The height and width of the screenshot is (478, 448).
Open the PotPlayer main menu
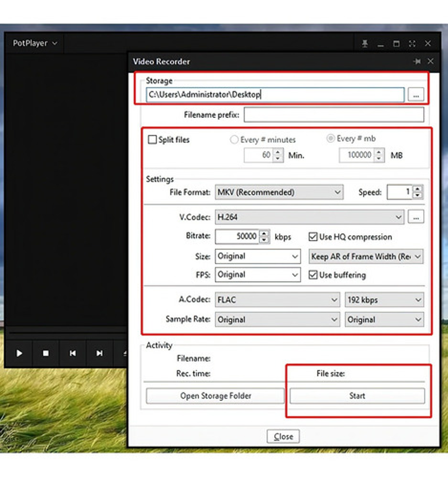[x=34, y=44]
